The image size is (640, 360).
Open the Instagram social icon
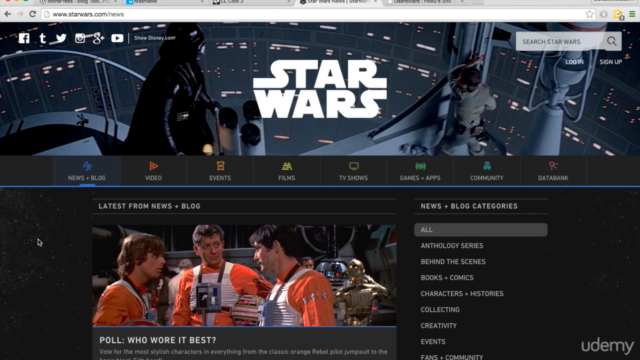click(80, 38)
